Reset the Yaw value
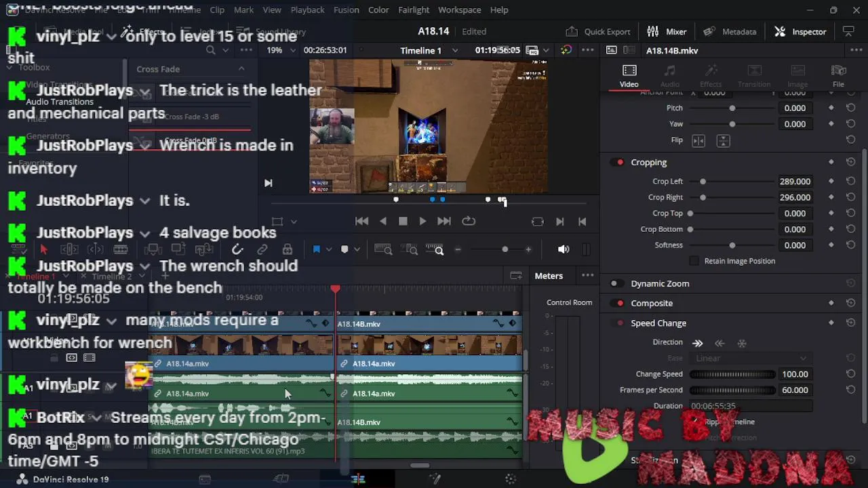 850,124
